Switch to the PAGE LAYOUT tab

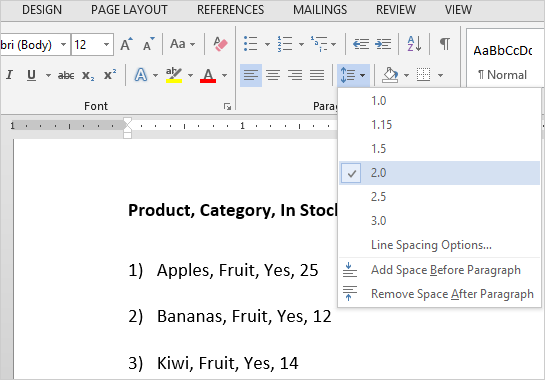click(x=129, y=10)
